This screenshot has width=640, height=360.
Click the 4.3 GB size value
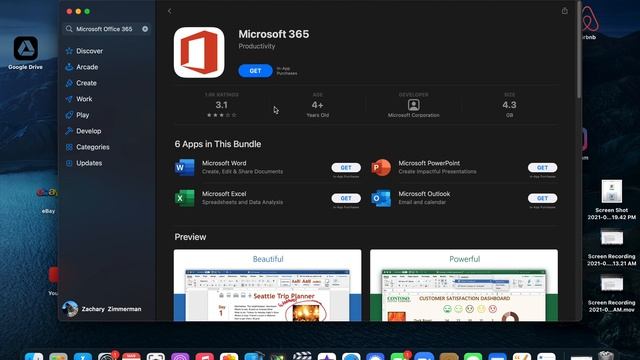[x=509, y=105]
